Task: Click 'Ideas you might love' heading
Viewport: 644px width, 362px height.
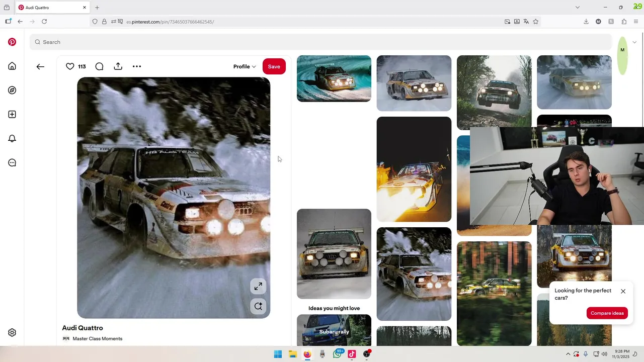Action: [334, 308]
